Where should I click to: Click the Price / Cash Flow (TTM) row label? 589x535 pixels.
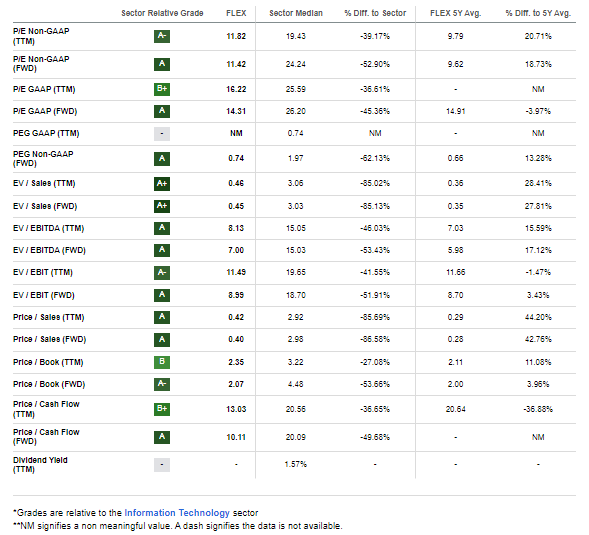coord(46,409)
